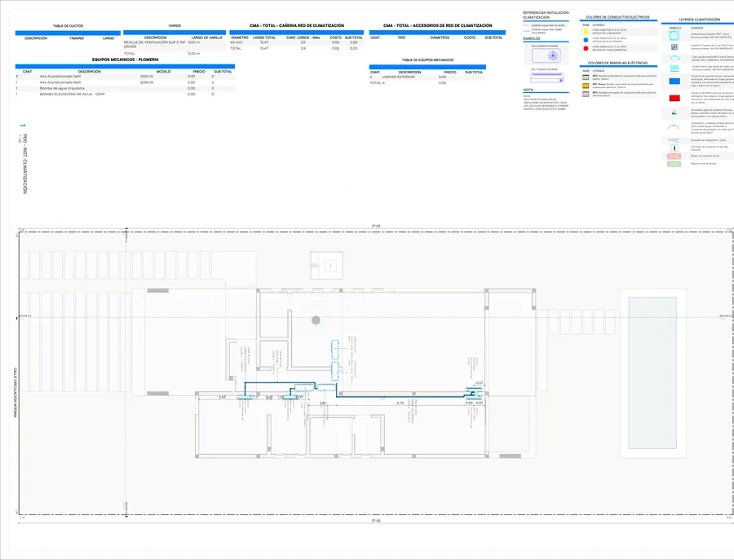
Task: Click the 'SIMBOLOS' section heading
Action: click(x=531, y=39)
